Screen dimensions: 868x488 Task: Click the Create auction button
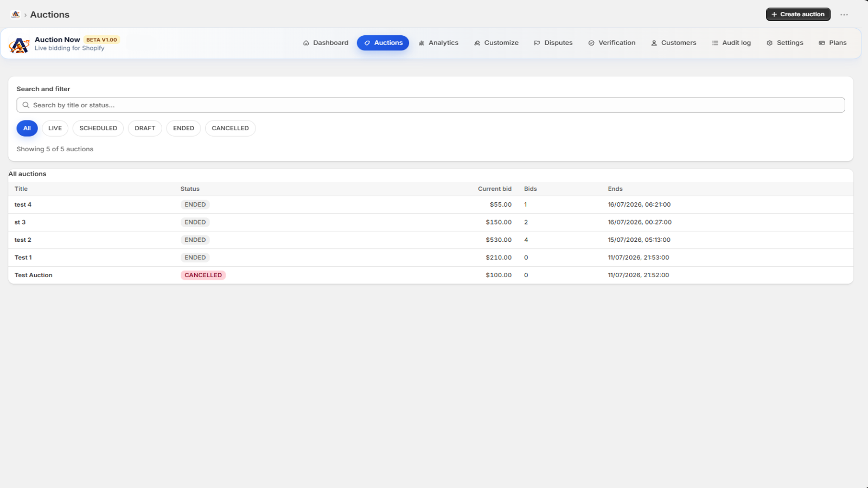[x=798, y=15]
